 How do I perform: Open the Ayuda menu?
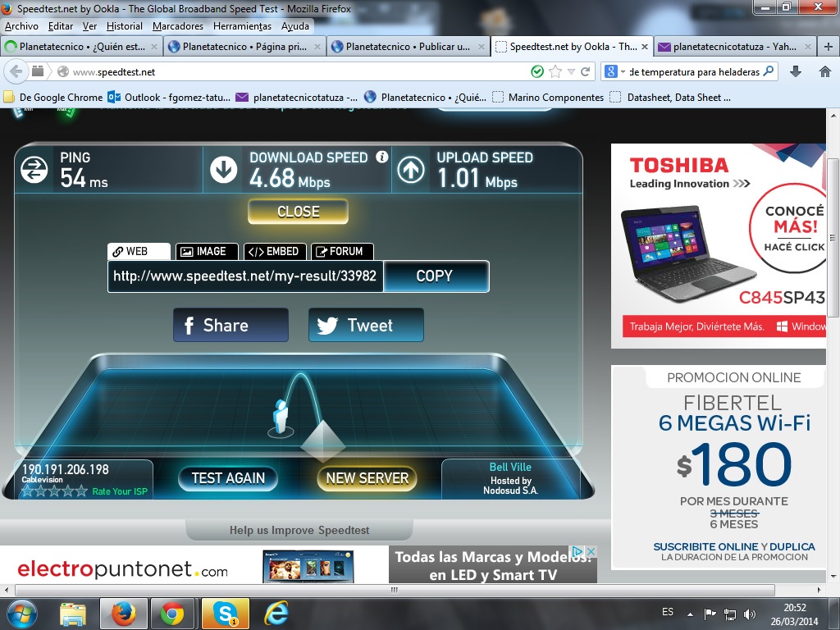point(294,26)
